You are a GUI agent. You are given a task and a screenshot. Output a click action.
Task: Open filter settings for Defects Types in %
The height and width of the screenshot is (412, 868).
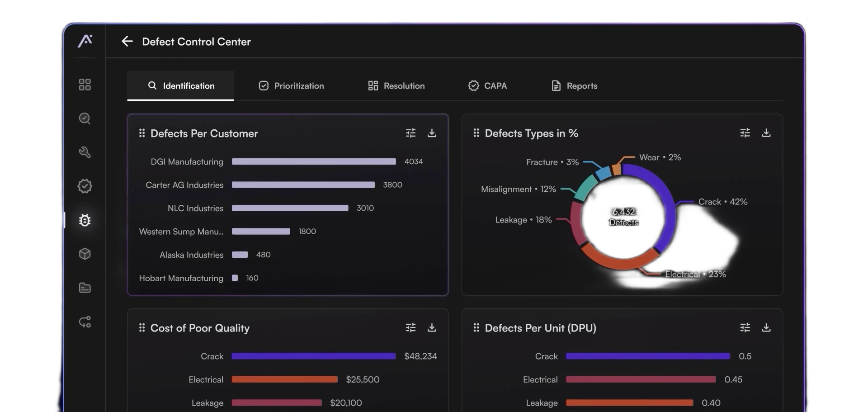pyautogui.click(x=745, y=133)
